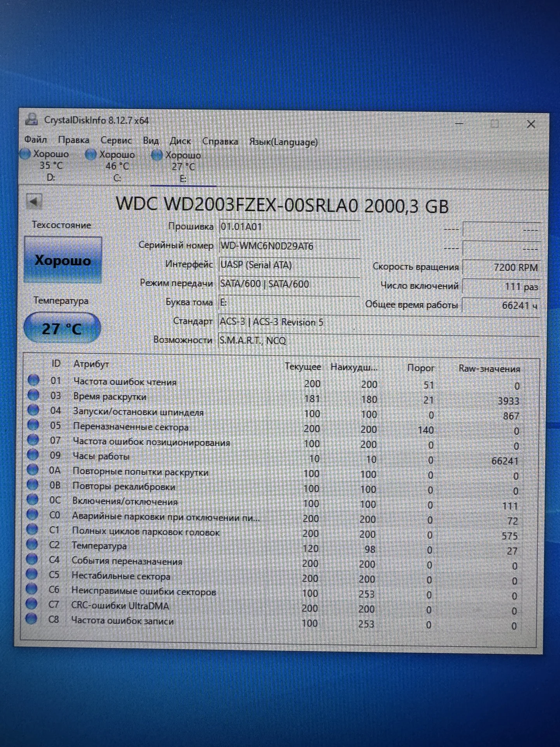Viewport: 560px width, 747px height.
Task: Click the power-on count value 111 раз
Action: point(501,286)
